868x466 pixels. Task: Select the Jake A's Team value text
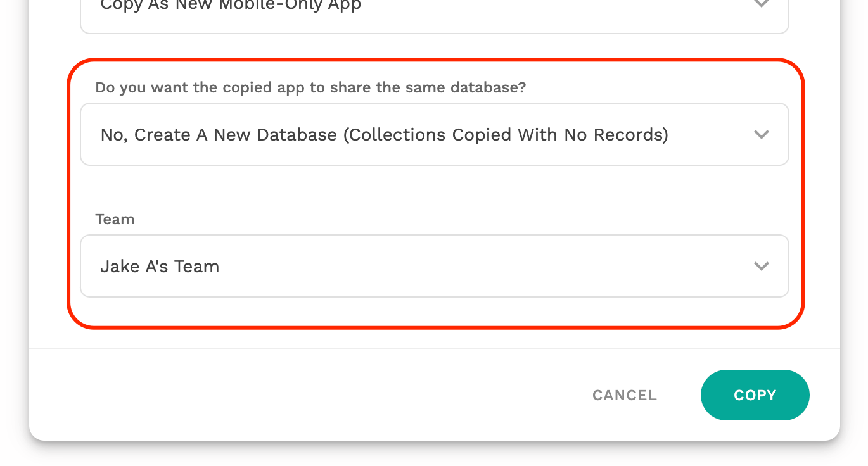coord(160,267)
